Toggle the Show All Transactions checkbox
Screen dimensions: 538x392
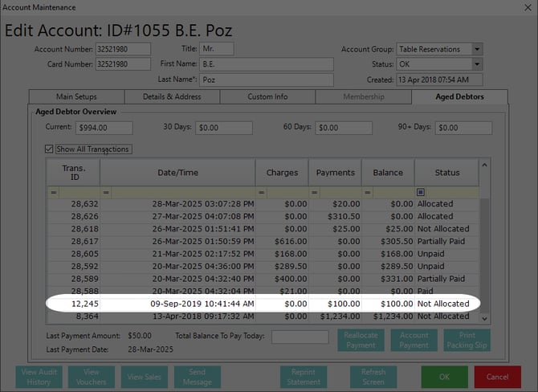pos(50,149)
